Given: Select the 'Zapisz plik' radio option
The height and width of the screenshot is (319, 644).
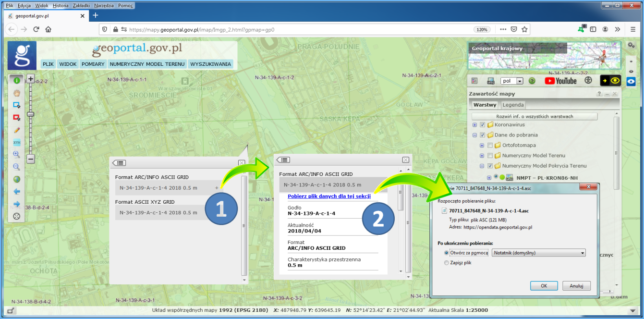Looking at the screenshot, I should click(447, 263).
